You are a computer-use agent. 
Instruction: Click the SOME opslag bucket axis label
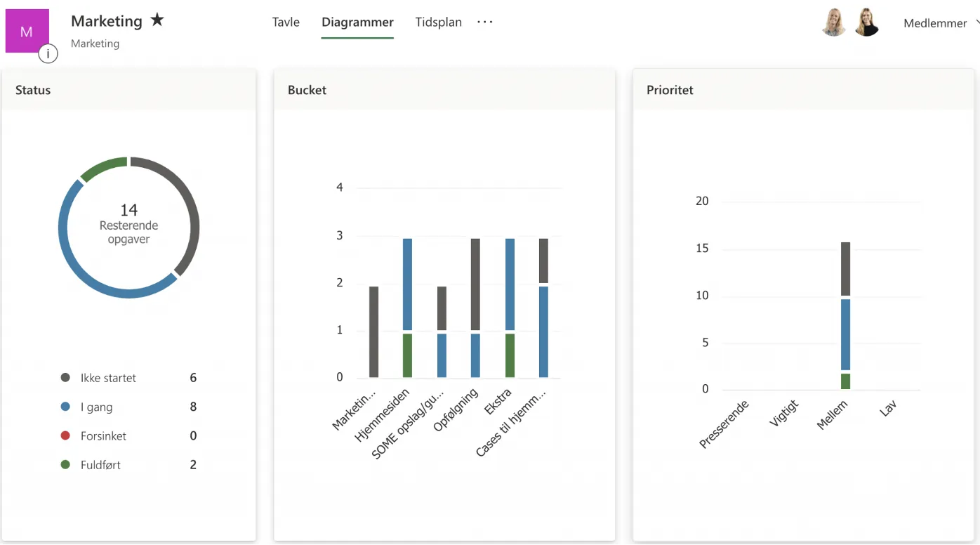(408, 423)
